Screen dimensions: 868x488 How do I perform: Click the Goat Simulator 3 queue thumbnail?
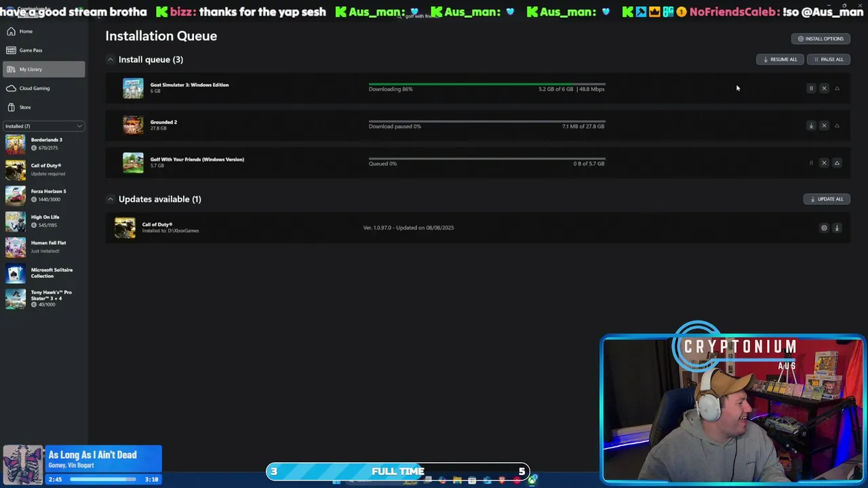(x=133, y=88)
